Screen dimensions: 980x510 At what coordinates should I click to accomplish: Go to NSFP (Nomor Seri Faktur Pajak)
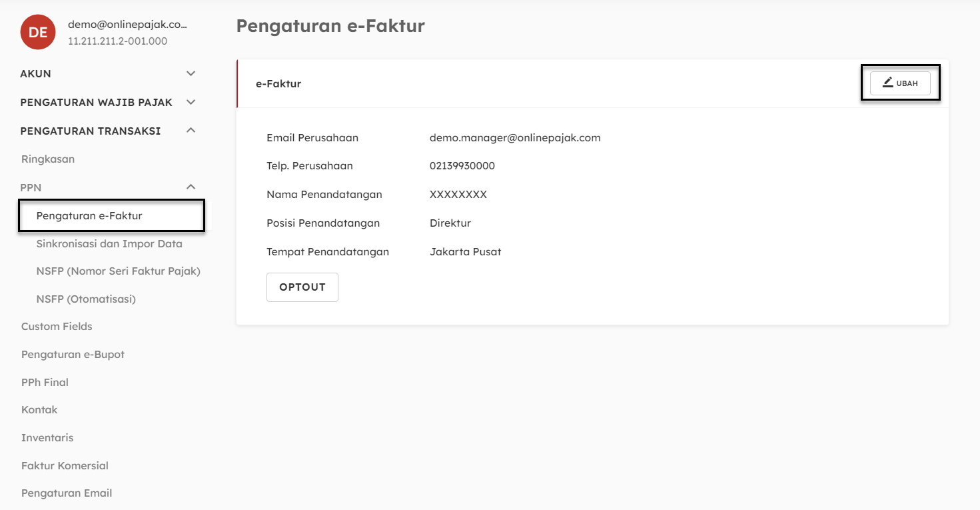click(x=119, y=271)
